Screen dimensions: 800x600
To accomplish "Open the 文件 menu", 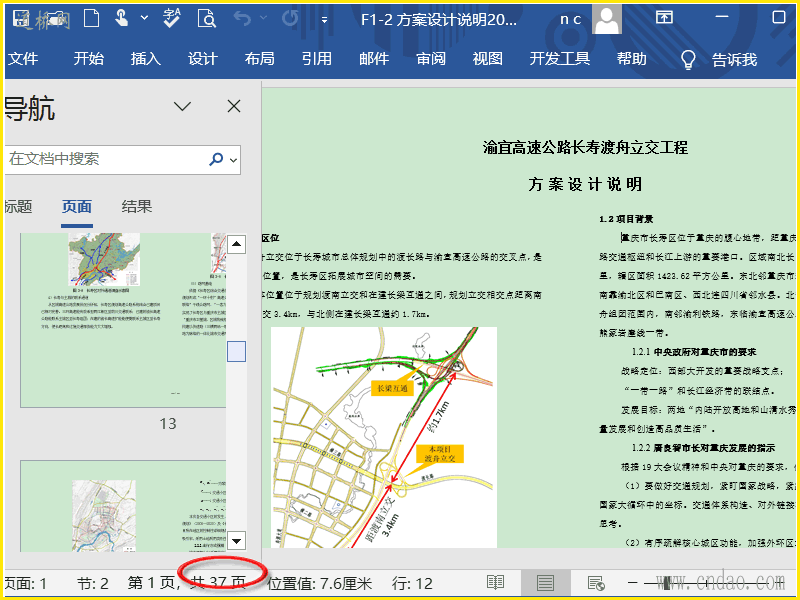I will tap(23, 59).
